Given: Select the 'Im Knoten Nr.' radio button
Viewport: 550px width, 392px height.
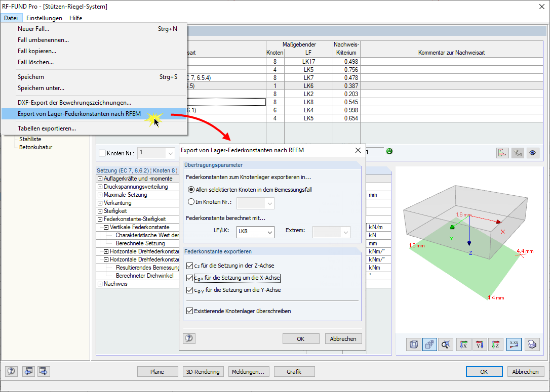Looking at the screenshot, I should (x=191, y=202).
